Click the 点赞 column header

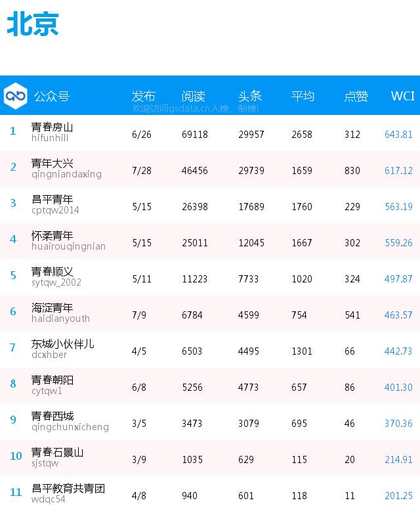click(x=356, y=96)
